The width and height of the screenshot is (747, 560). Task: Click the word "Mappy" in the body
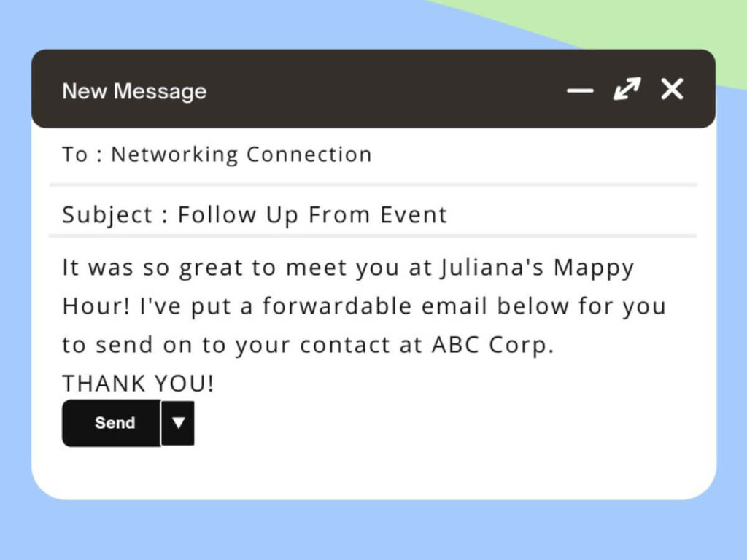click(x=594, y=268)
